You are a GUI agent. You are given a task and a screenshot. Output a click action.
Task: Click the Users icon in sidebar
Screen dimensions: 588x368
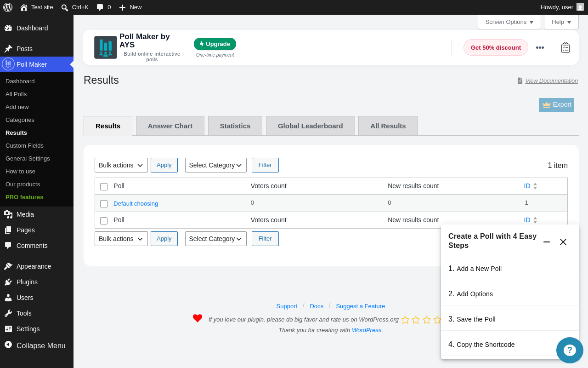pos(8,298)
